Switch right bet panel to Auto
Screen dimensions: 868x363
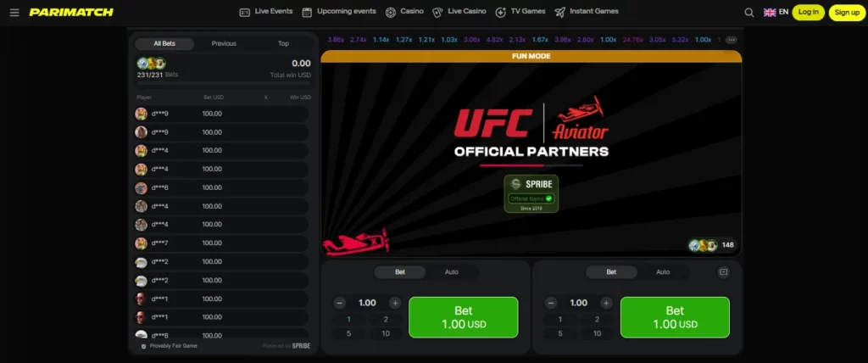(x=663, y=272)
